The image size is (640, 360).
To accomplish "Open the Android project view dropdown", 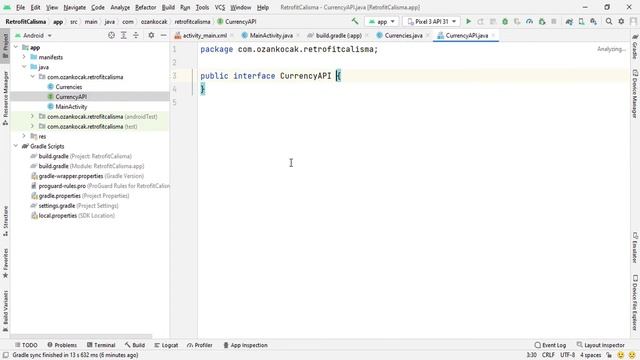I will tap(33, 36).
